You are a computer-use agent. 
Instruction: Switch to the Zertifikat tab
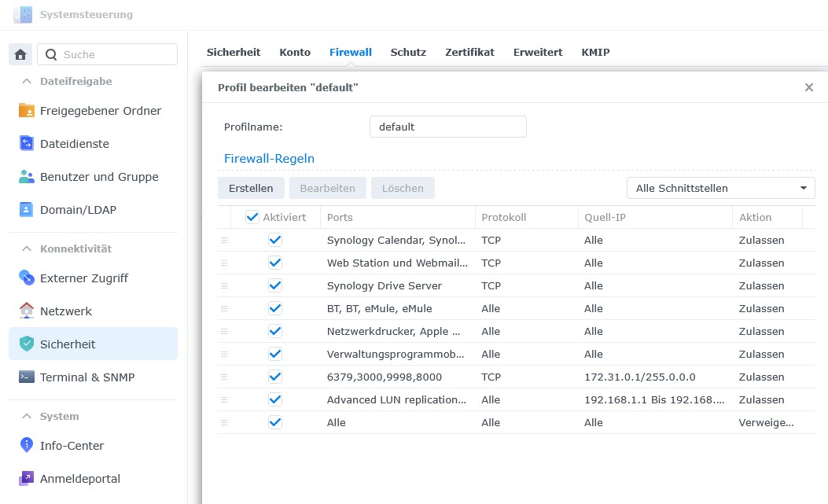tap(469, 52)
